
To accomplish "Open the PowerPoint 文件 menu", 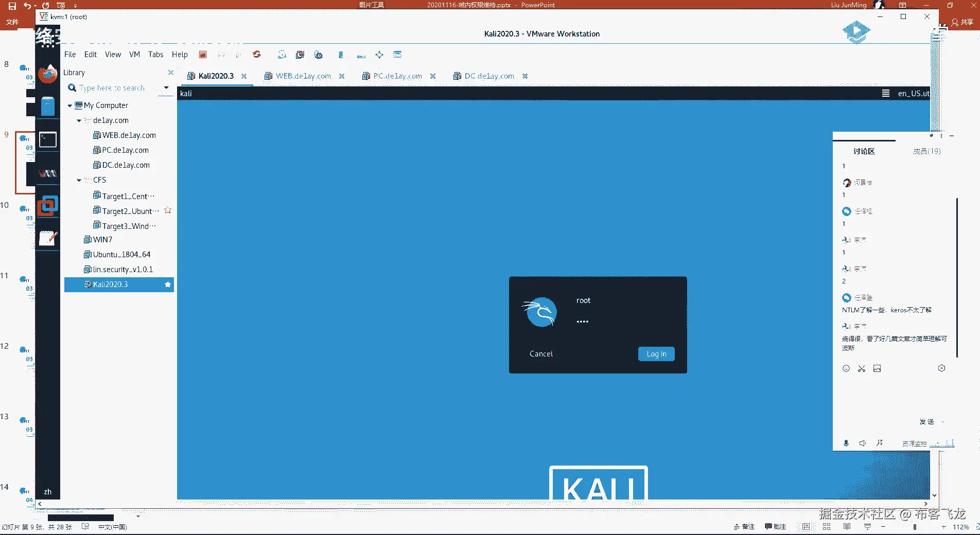I will pyautogui.click(x=12, y=22).
